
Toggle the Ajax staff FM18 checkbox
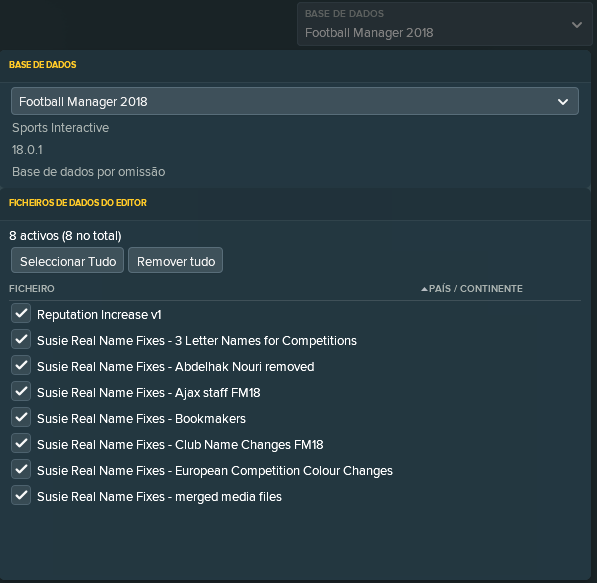pyautogui.click(x=21, y=391)
